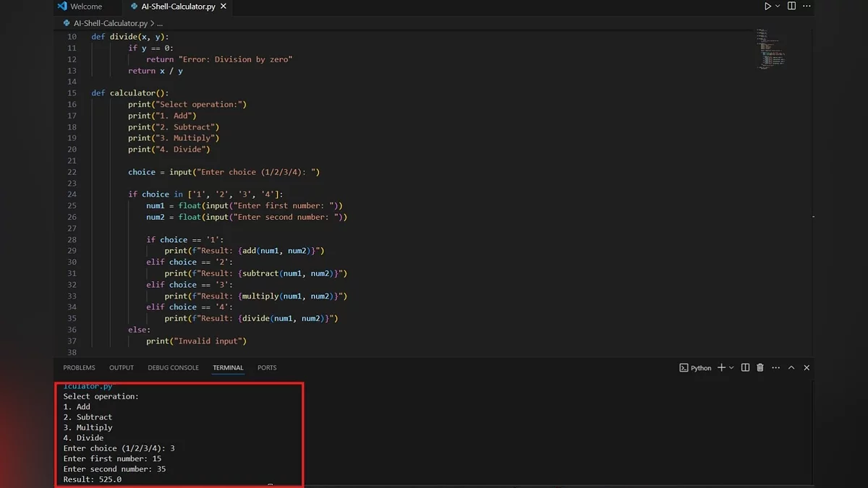Maximize the panel size with chevron up

coord(791,368)
